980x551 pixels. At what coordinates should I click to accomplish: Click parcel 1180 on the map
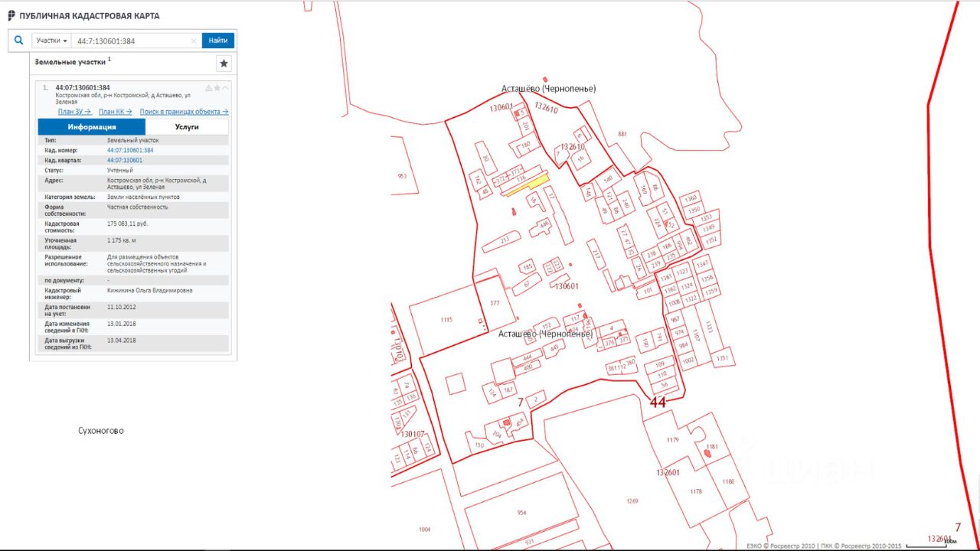(728, 481)
